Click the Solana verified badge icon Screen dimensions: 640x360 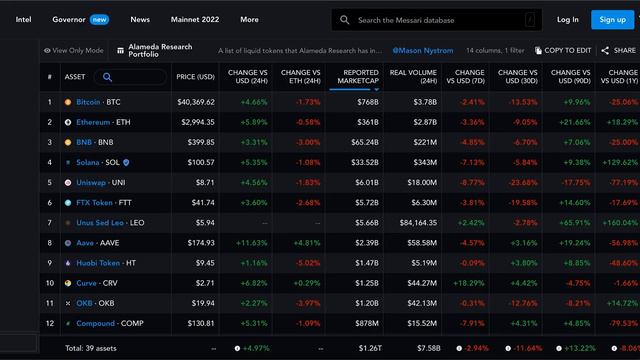coord(126,162)
